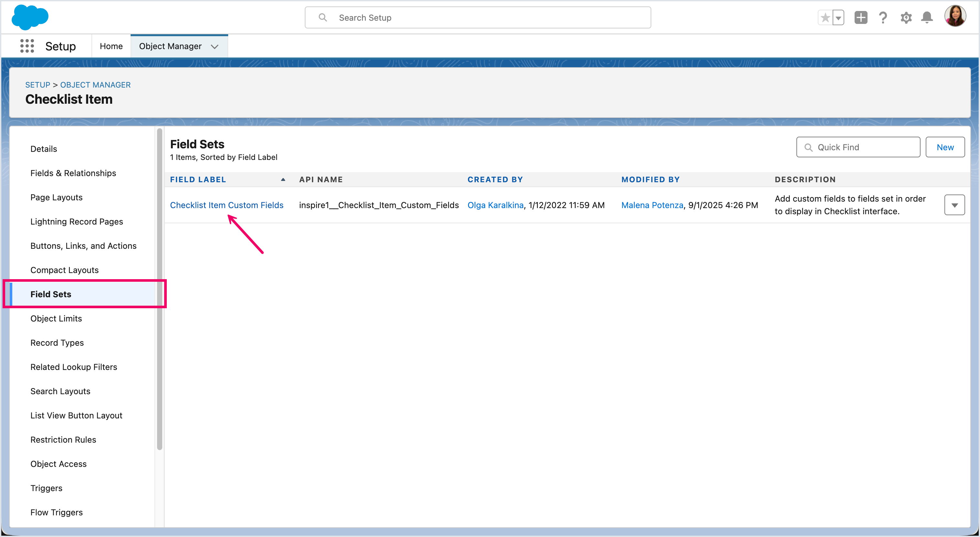Sort by the Field Label column header

(x=198, y=180)
